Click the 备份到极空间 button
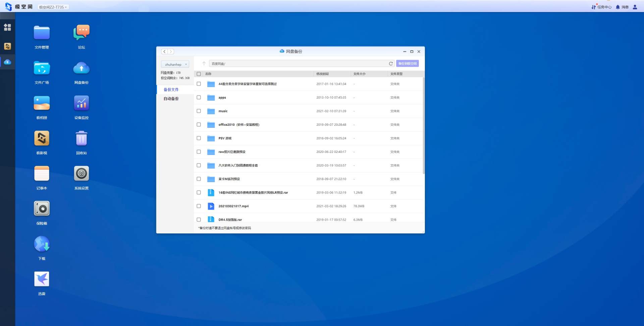 pyautogui.click(x=407, y=64)
